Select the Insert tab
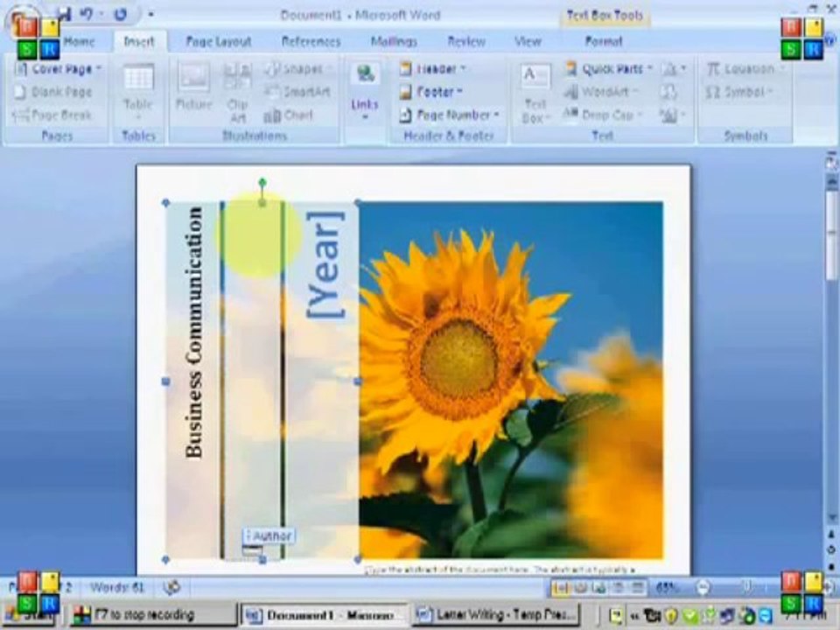Screen dimensions: 840x630 tap(139, 41)
